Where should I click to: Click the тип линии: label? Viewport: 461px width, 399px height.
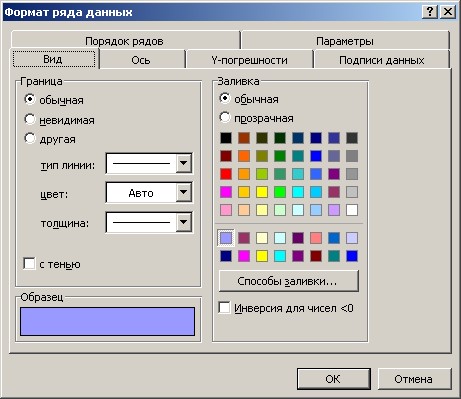pos(68,165)
